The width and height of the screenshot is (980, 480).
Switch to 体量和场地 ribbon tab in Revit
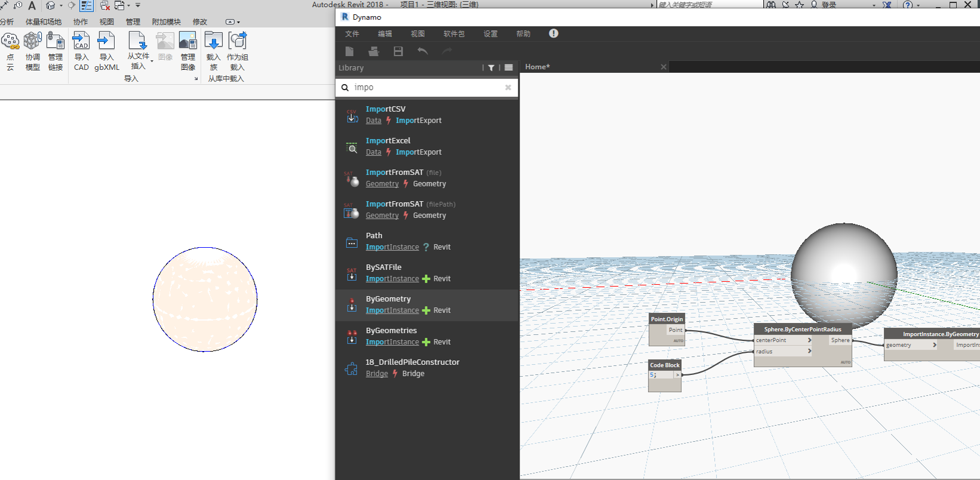tap(43, 22)
